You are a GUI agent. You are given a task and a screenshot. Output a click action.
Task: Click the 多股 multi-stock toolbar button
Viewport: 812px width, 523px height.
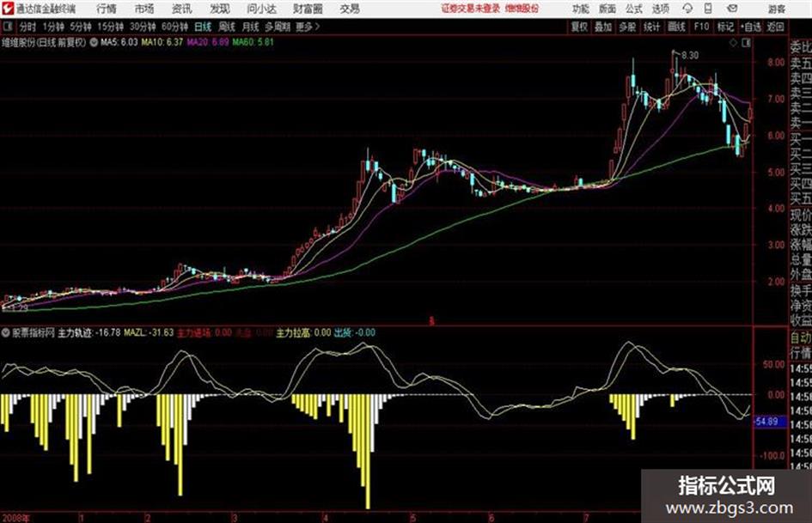pyautogui.click(x=627, y=27)
